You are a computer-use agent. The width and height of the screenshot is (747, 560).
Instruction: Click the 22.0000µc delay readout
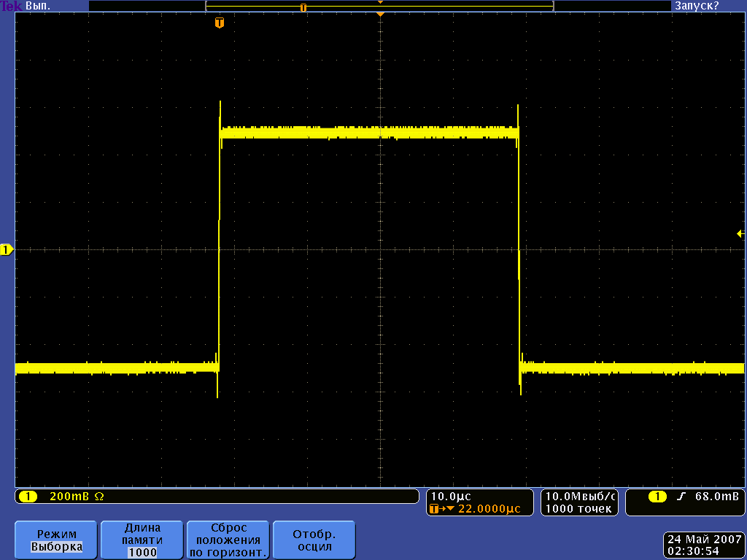pyautogui.click(x=481, y=509)
